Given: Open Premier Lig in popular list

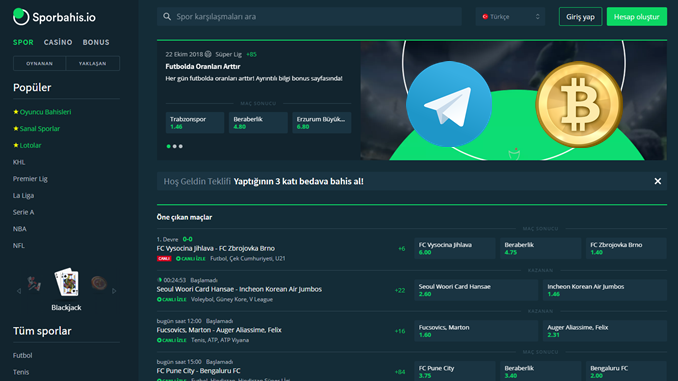Looking at the screenshot, I should click(30, 179).
